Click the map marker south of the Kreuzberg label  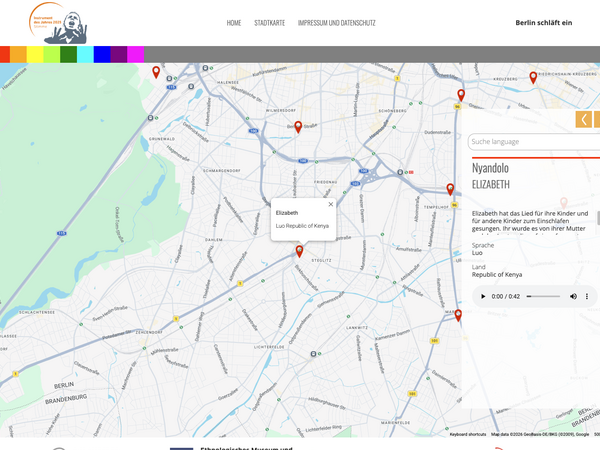[461, 95]
